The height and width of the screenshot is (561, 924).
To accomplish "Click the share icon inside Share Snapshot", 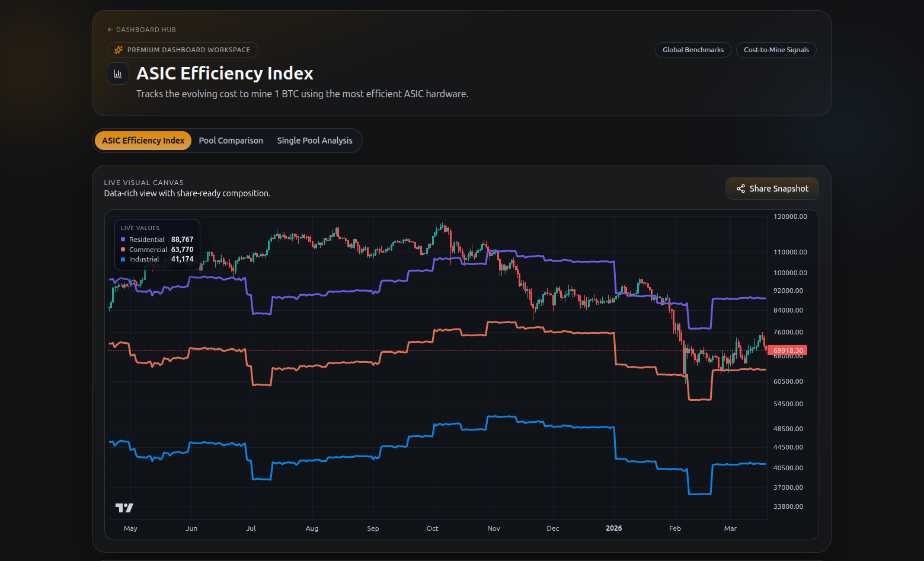I will (740, 189).
